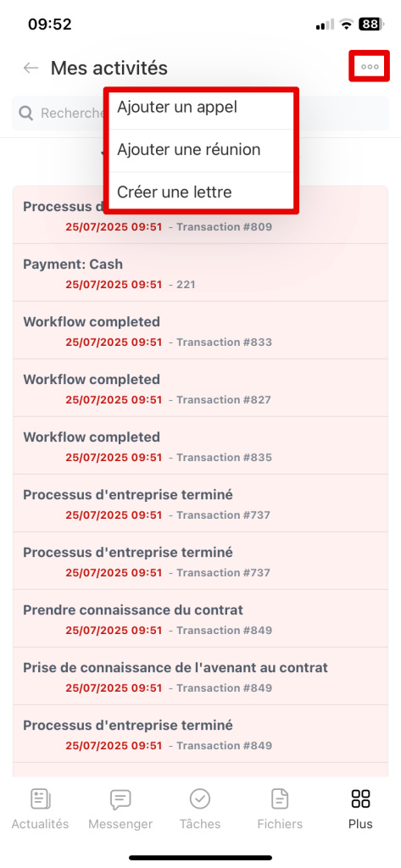
Task: Click the Rechercher search field
Action: point(200,114)
